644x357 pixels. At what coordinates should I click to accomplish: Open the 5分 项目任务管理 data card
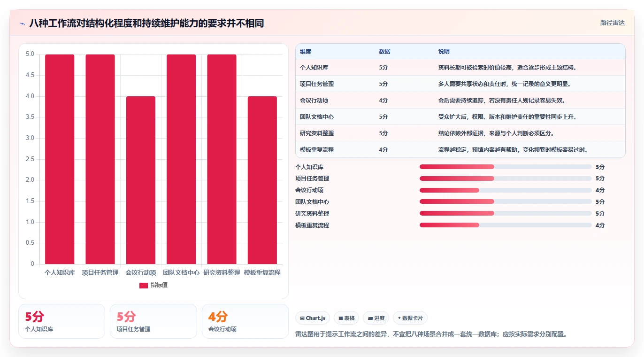[x=153, y=321]
